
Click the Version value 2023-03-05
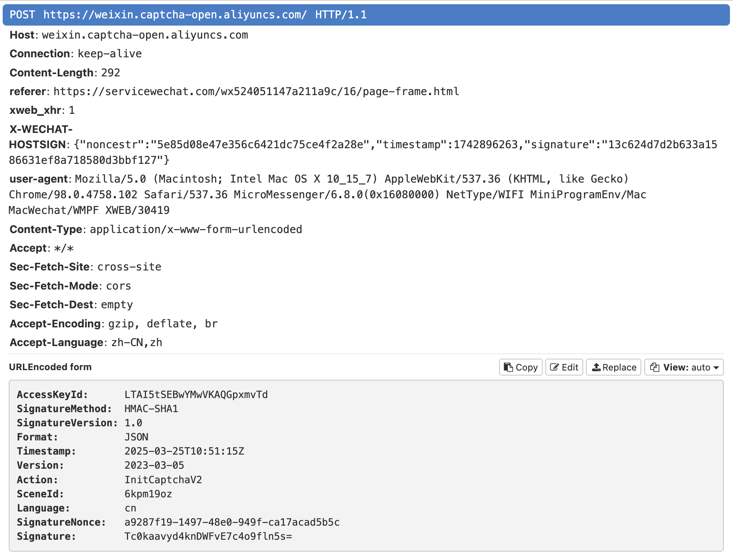tap(154, 465)
